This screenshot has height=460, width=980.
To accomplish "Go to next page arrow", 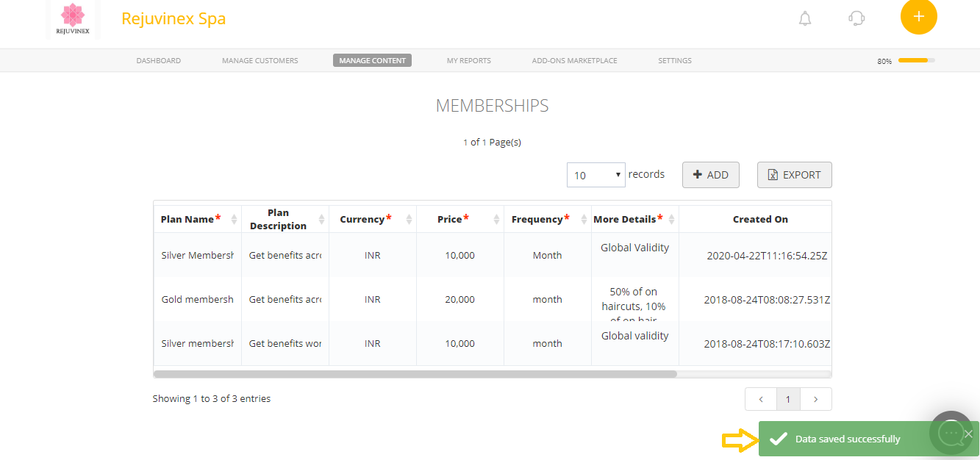I will point(817,399).
